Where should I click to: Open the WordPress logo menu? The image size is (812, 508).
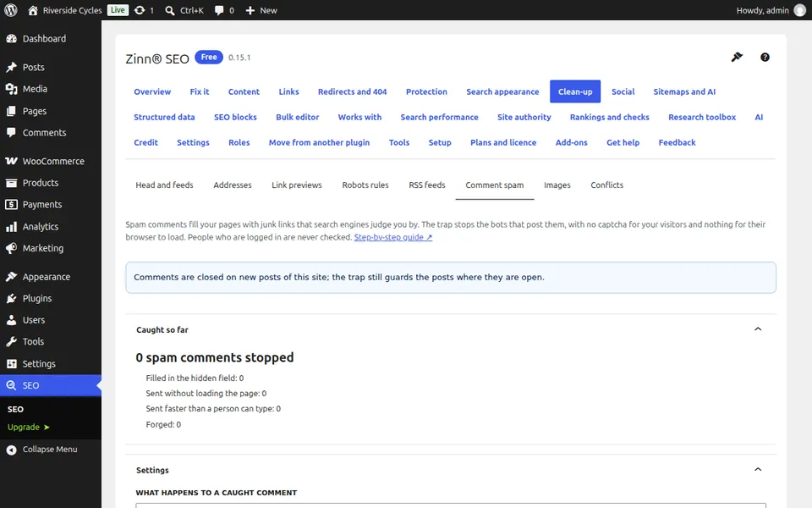11,10
